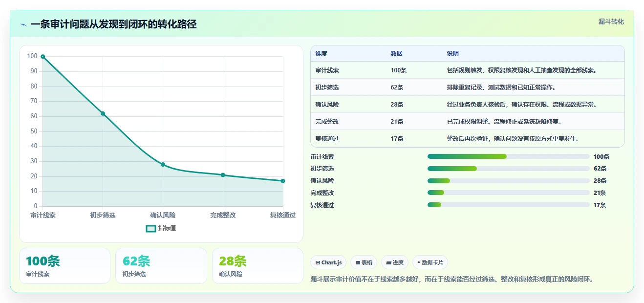Screen dimensions: 644x303
Task: Click the lightning icon beside the title
Action: click(x=23, y=24)
